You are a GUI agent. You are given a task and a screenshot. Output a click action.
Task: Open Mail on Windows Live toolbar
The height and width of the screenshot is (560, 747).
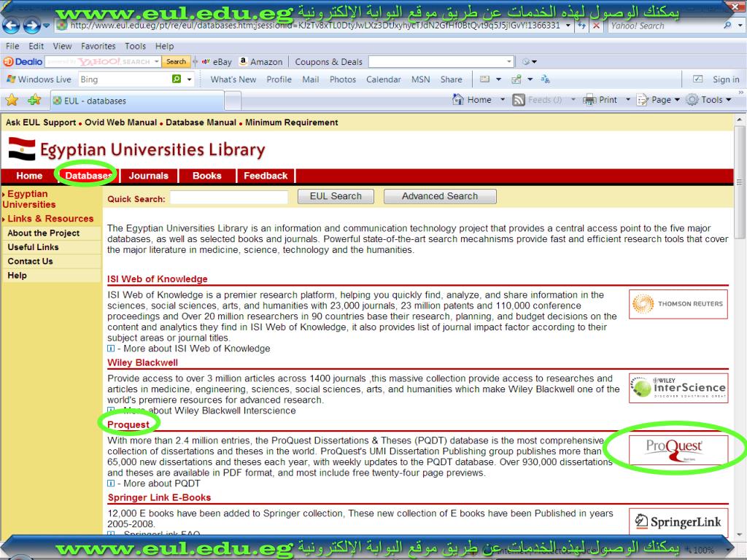(311, 79)
